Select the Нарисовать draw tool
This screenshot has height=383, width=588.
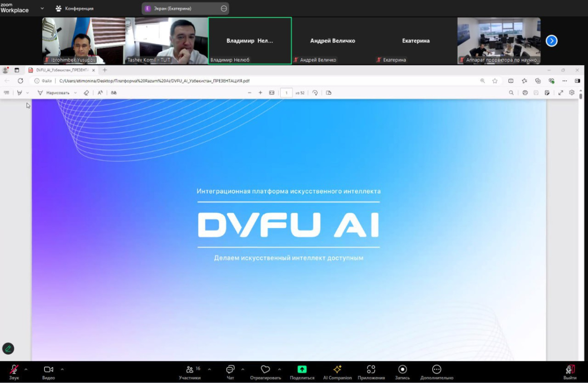coord(54,93)
